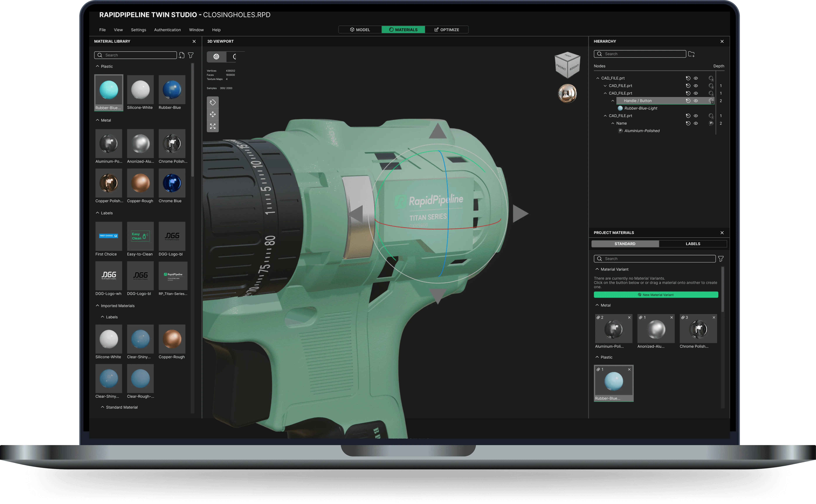This screenshot has height=504, width=816.
Task: Click the reset icon on the Name node
Action: tap(688, 123)
